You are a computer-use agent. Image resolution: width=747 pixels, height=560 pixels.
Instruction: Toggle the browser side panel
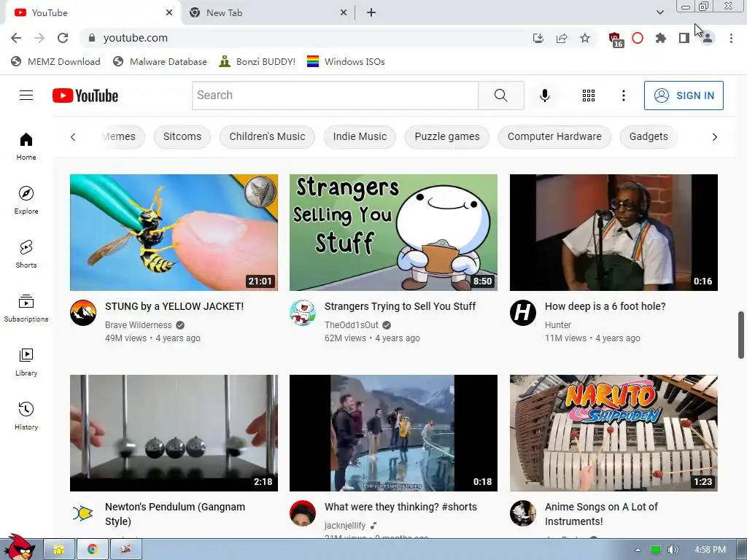(684, 38)
